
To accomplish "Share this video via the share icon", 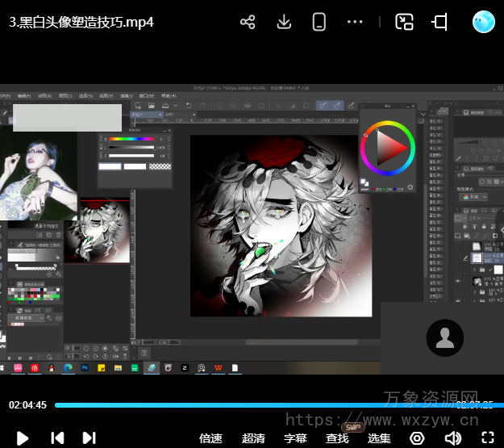I will coord(248,22).
